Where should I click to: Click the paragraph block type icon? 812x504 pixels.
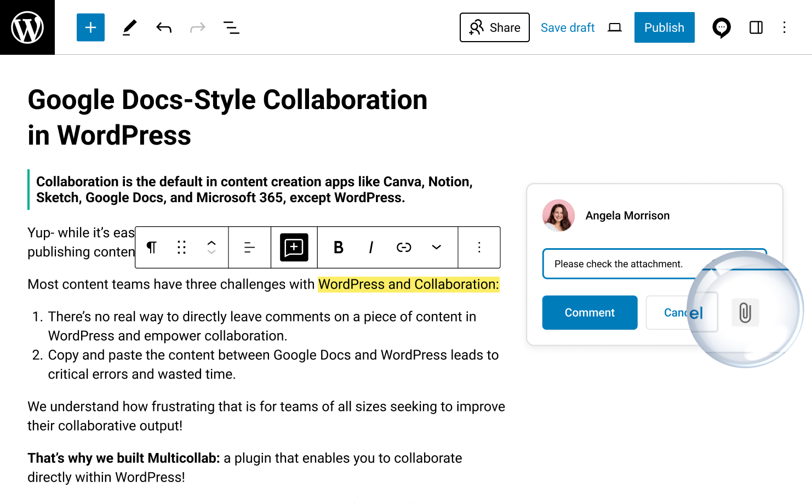(x=152, y=248)
